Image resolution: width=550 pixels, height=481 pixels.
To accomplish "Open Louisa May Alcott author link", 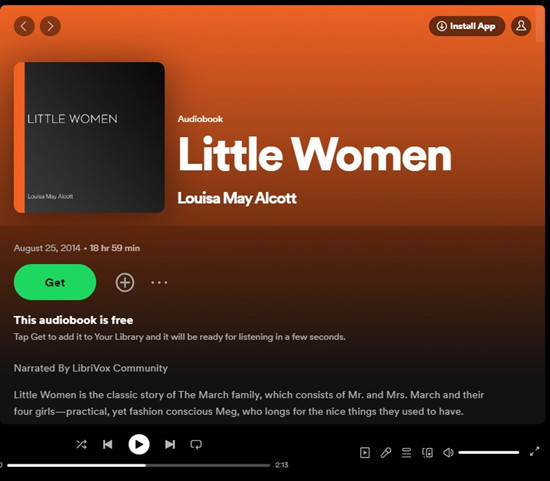I will tap(237, 198).
